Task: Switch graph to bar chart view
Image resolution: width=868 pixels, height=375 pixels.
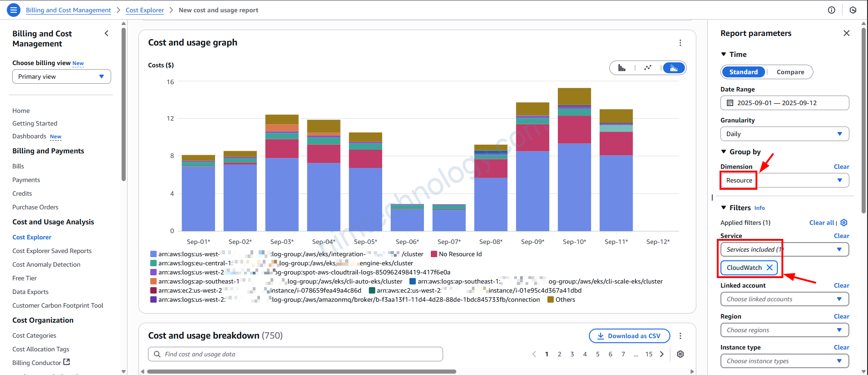Action: point(622,68)
